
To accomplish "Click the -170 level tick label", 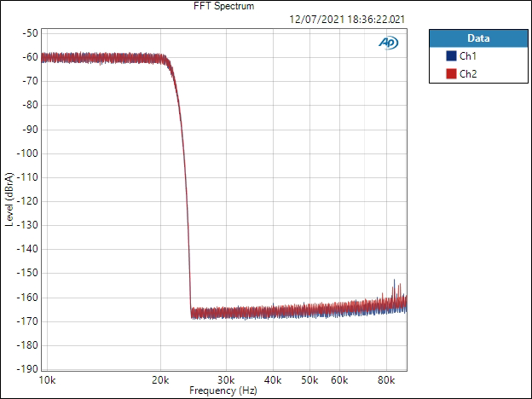I will pyautogui.click(x=27, y=321).
